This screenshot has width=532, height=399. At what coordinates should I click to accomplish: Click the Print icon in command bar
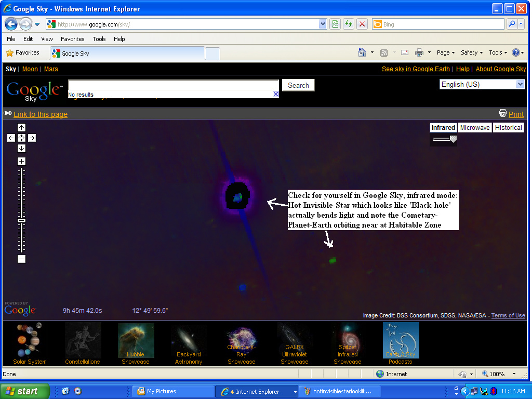[x=419, y=52]
